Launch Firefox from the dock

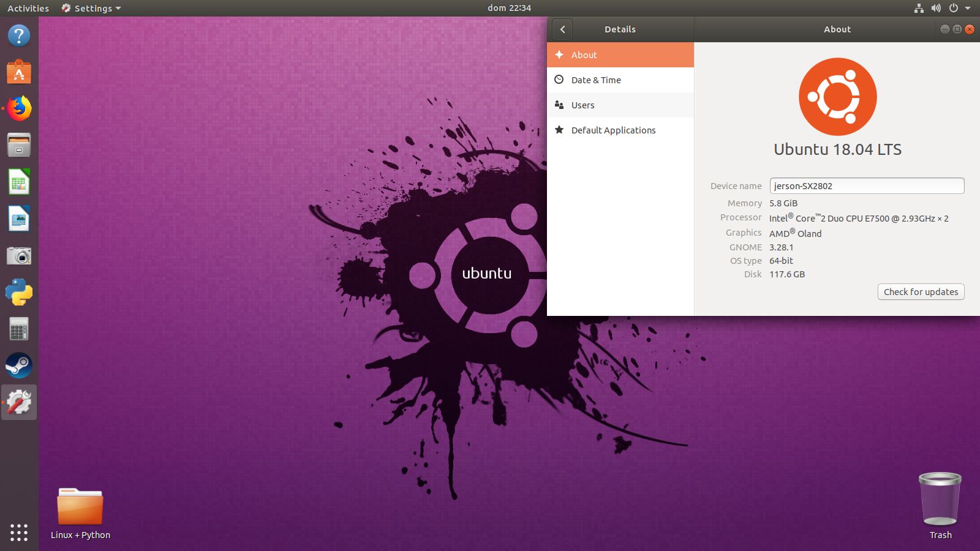click(19, 108)
